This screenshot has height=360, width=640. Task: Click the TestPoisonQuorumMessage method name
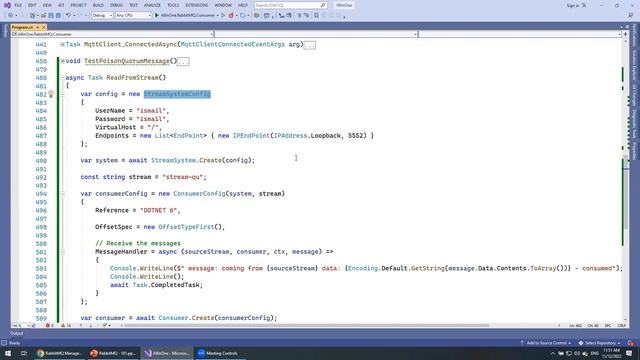pyautogui.click(x=127, y=61)
